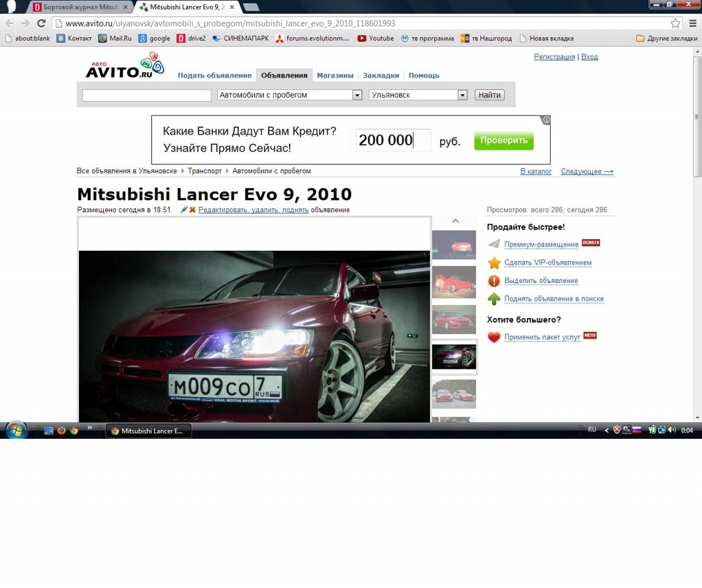
Task: Click the Вход link
Action: click(x=589, y=57)
